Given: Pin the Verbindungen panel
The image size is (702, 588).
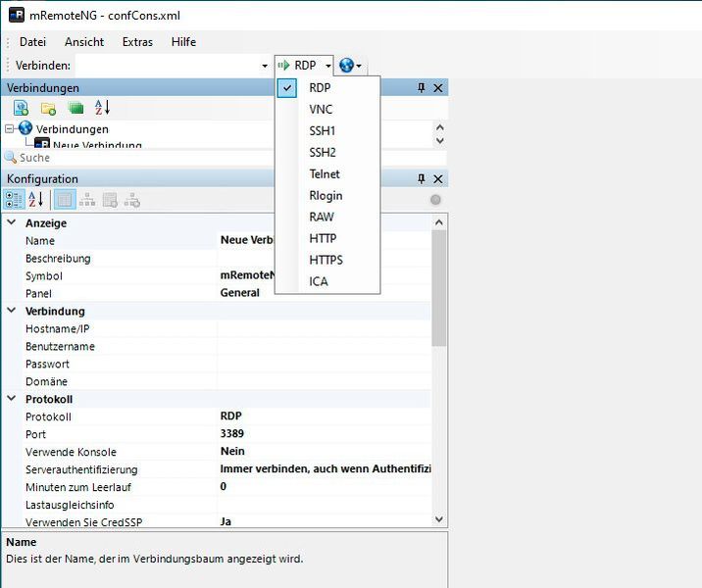Looking at the screenshot, I should 421,87.
